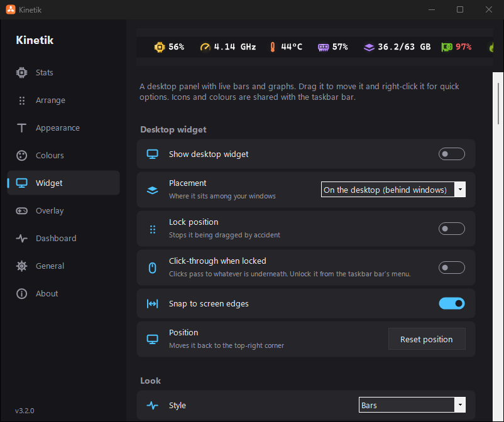Click the snap arrows icon beside Snap to screen edges
Viewport: 504px width, 422px height.
tap(152, 303)
